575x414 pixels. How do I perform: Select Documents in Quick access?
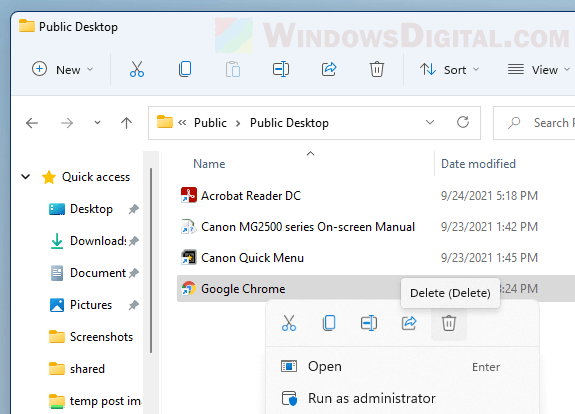[x=98, y=273]
